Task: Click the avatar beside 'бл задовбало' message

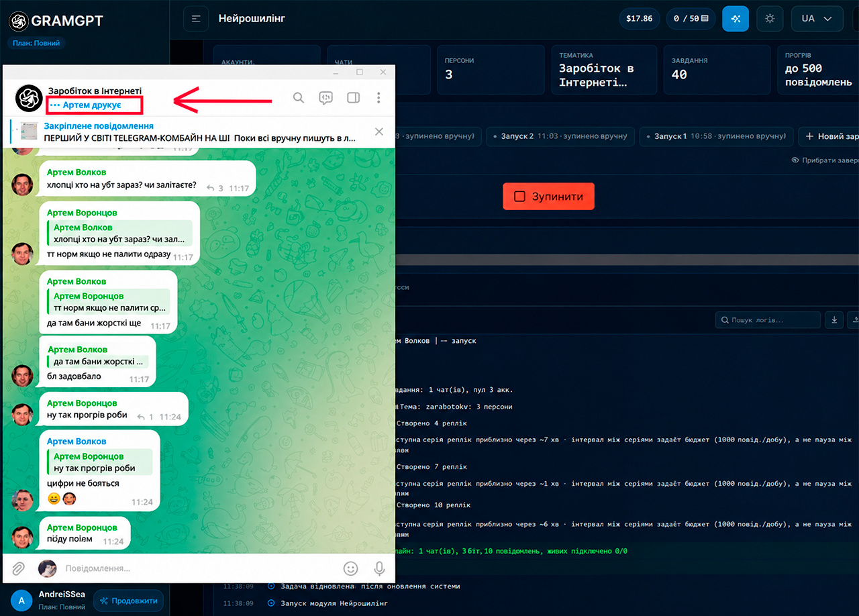Action: [23, 375]
